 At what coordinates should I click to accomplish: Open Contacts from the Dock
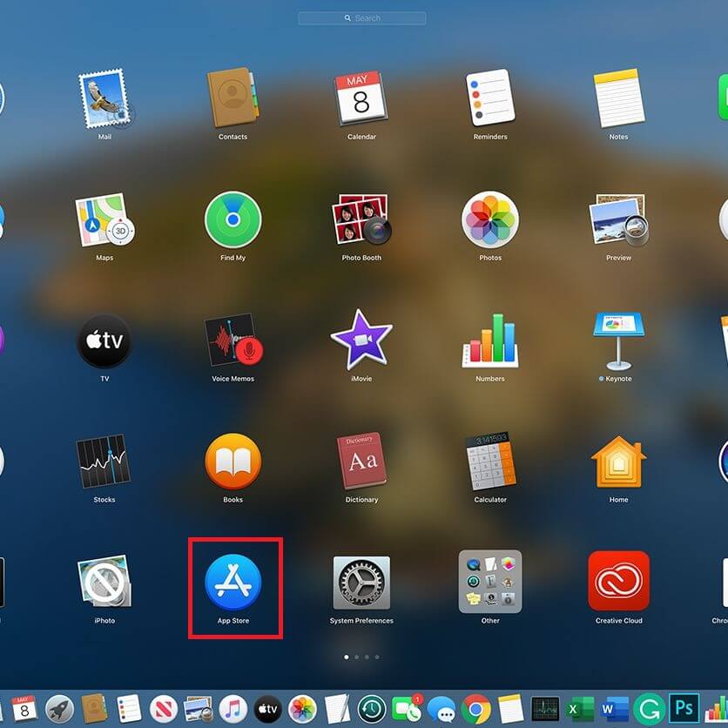click(x=94, y=709)
